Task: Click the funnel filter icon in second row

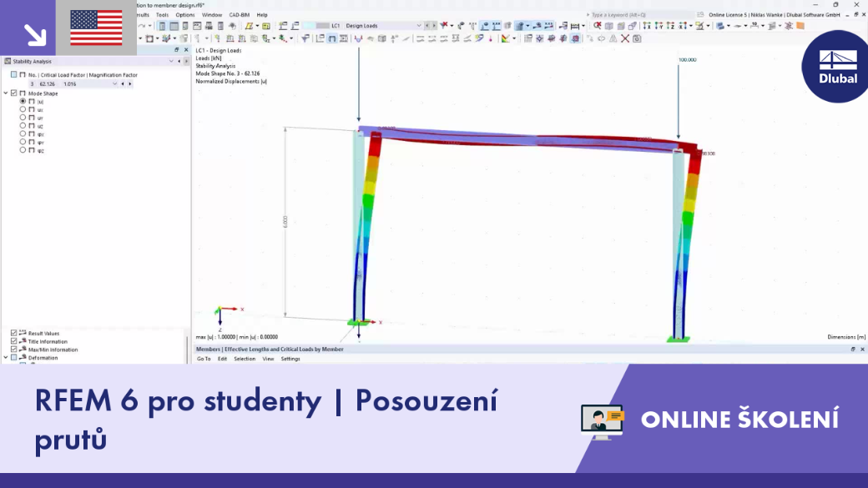Action: [305, 38]
